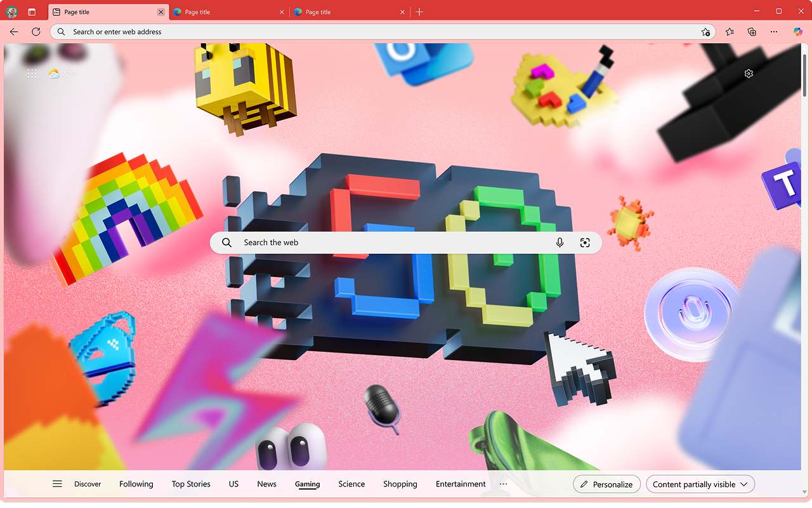Click the Personalize button
Viewport: 812px width, 508px height.
click(x=606, y=485)
